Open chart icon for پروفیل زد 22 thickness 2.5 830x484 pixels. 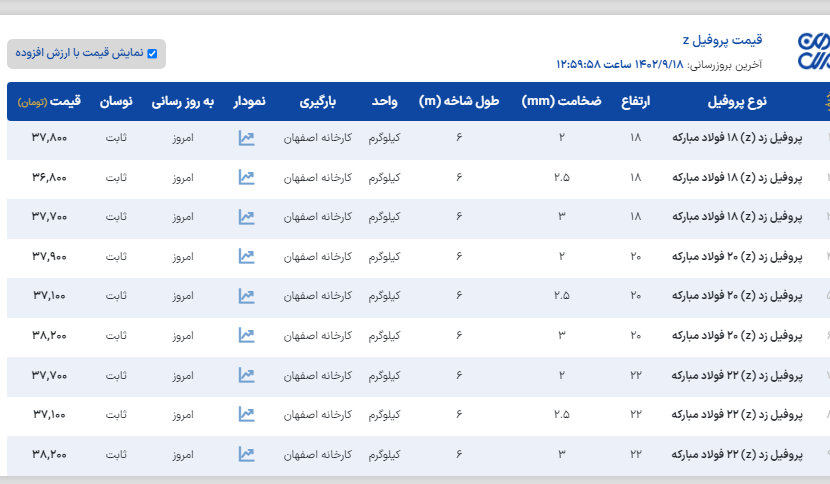click(246, 414)
